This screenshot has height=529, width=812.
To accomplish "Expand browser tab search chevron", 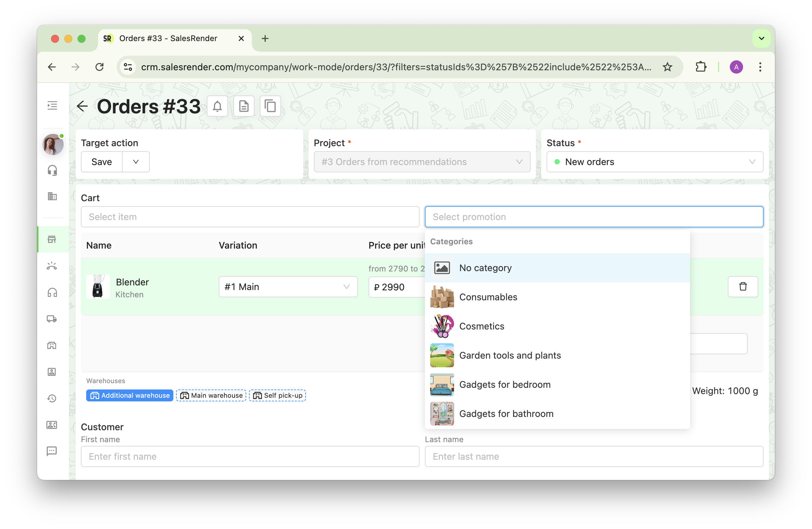I will click(761, 38).
